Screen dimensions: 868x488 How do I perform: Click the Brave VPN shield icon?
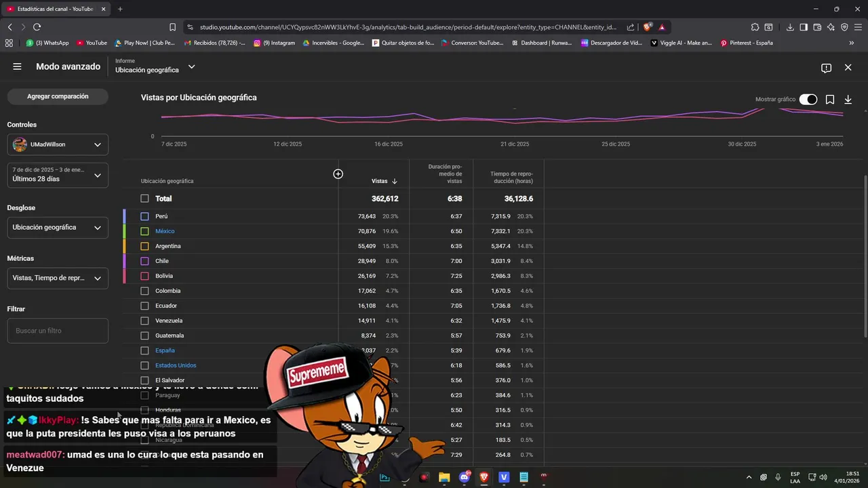coord(844,27)
